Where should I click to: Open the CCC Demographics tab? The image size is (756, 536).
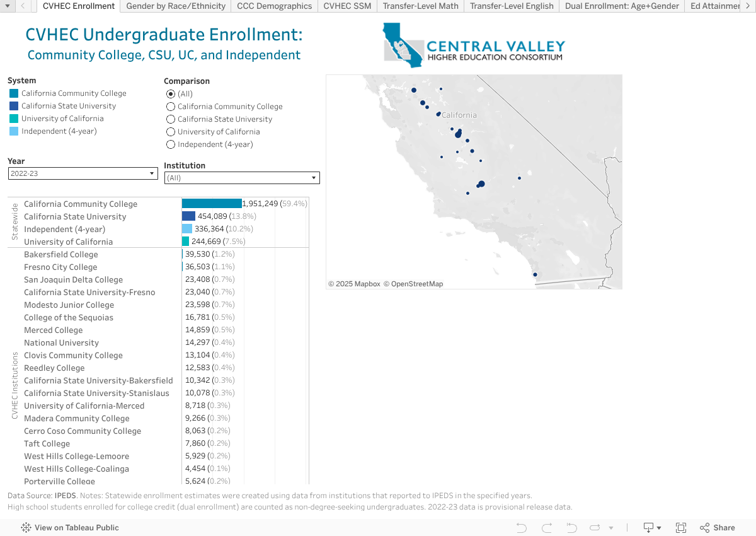point(274,6)
